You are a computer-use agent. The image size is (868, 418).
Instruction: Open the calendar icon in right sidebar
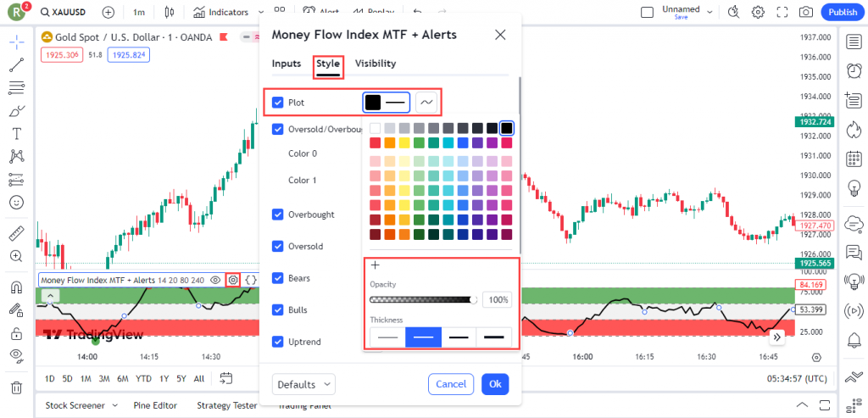pyautogui.click(x=854, y=159)
